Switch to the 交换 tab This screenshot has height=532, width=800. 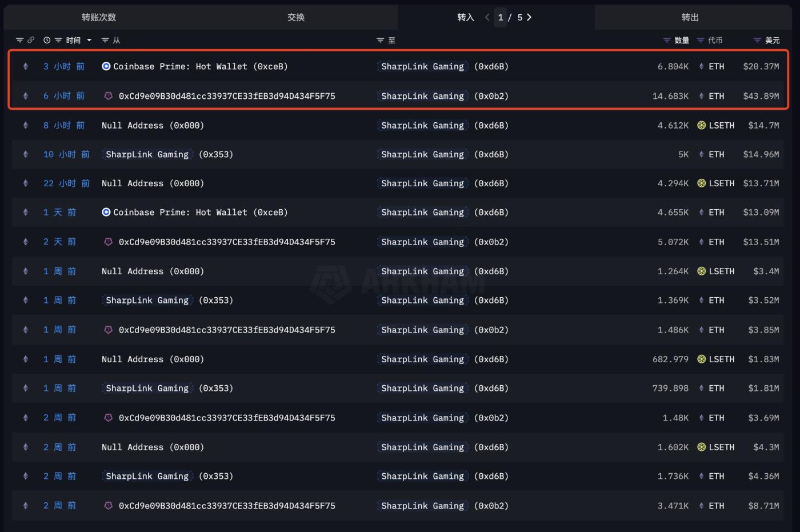pos(296,17)
